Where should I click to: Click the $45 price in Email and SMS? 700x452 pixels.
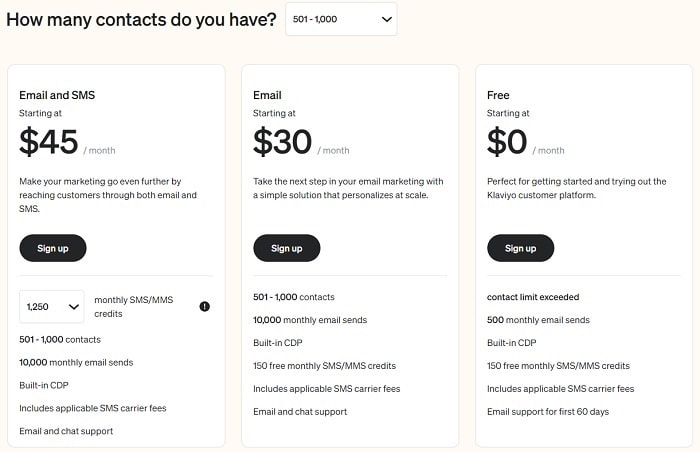[49, 143]
